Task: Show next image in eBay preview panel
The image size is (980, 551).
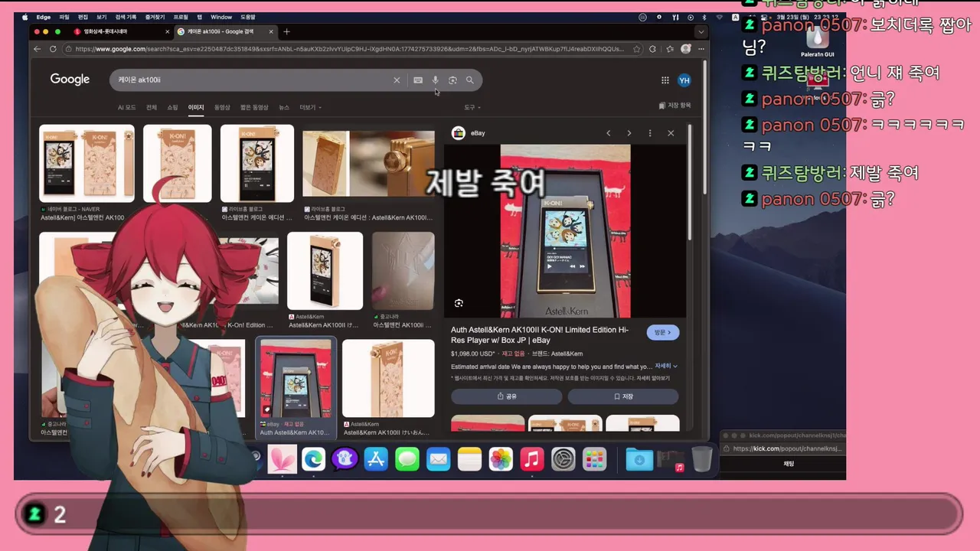Action: point(629,133)
